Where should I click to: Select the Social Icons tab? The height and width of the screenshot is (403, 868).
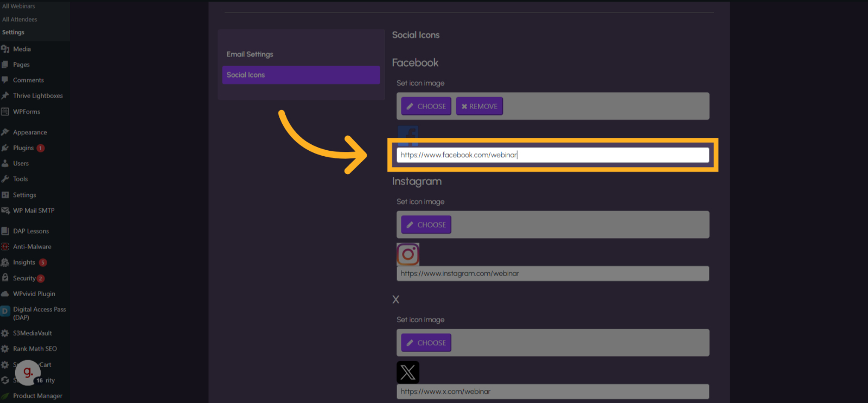[x=301, y=75]
